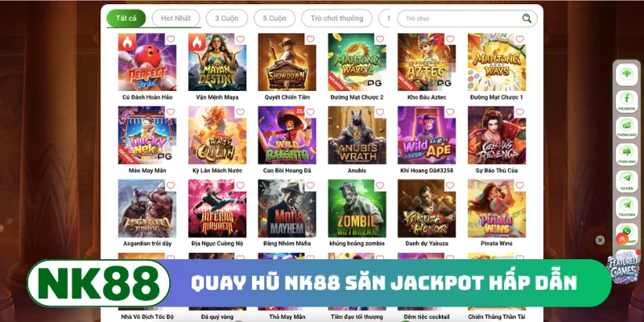
Task: Open the live chat sidebar icon
Action: 626,73
